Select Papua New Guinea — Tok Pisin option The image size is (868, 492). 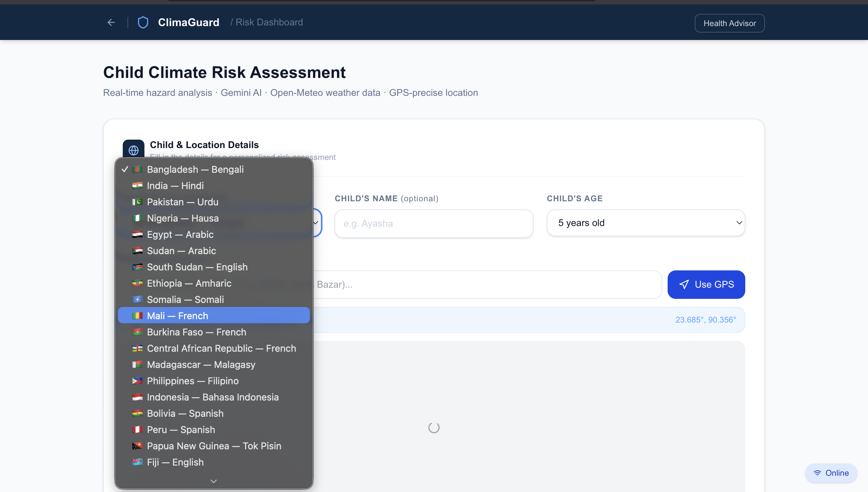coord(214,446)
